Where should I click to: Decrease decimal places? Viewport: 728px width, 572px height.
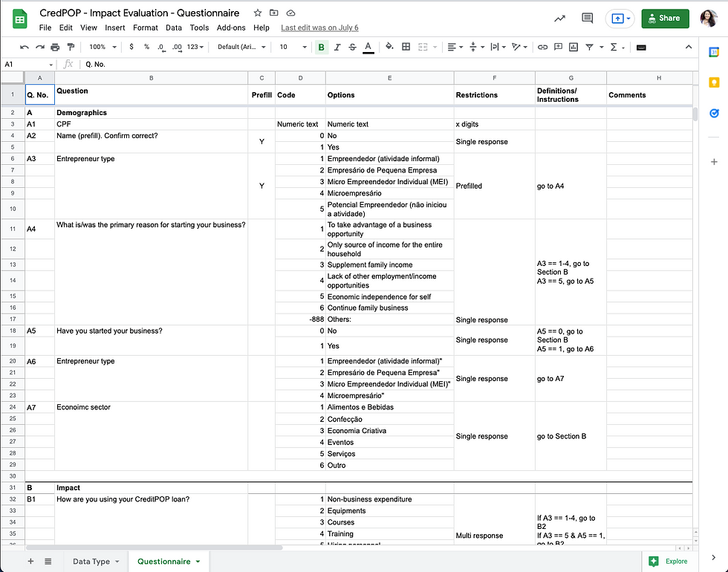click(161, 47)
